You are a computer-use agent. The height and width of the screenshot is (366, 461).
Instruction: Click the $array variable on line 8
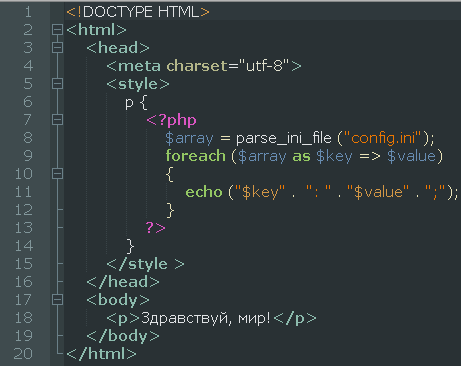pos(189,138)
